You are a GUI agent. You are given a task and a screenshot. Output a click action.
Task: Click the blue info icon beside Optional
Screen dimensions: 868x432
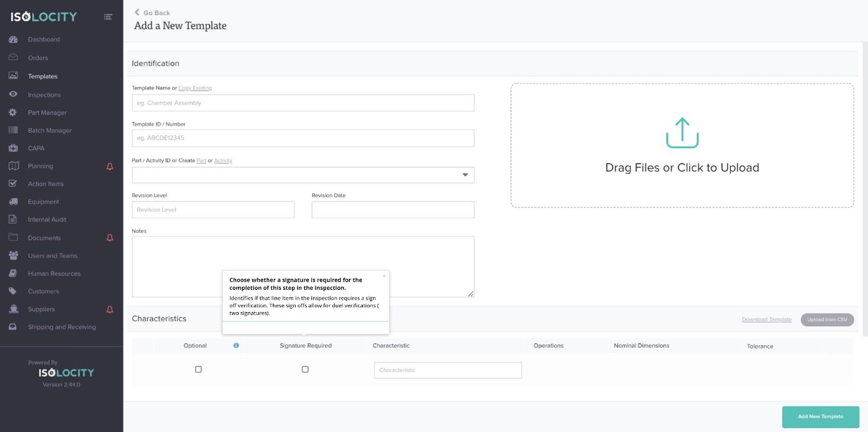pos(236,346)
